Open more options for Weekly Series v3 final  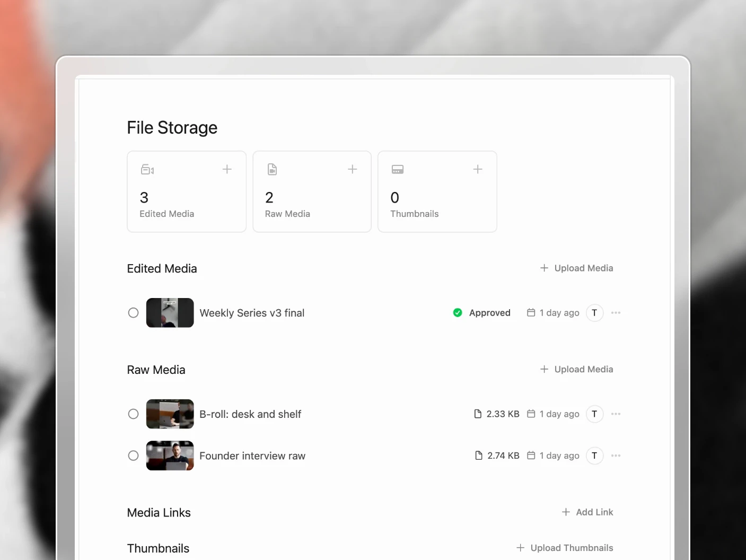[616, 313]
